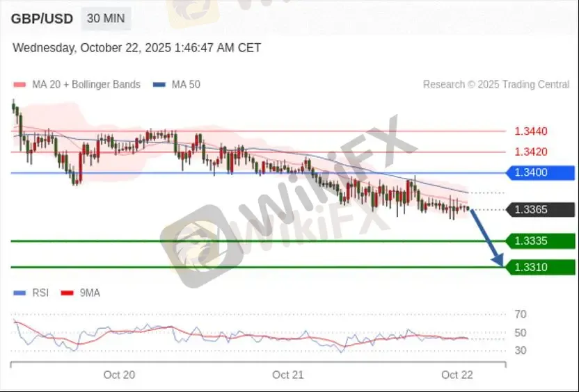Click the GBP/USD pair title

42,19
